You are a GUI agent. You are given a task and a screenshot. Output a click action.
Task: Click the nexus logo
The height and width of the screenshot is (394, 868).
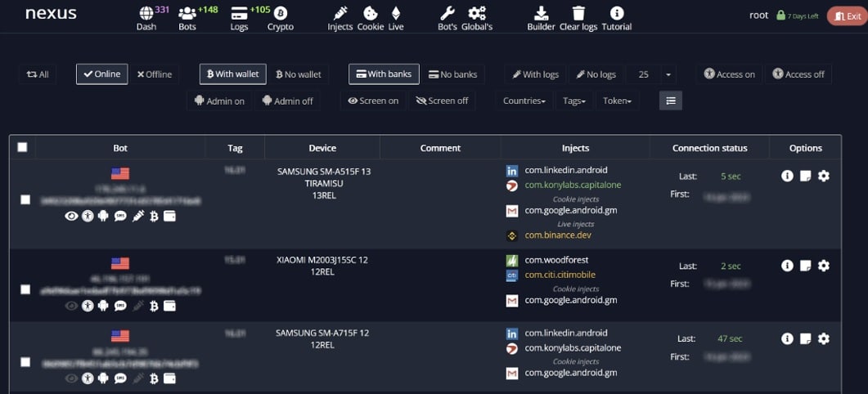click(x=51, y=13)
